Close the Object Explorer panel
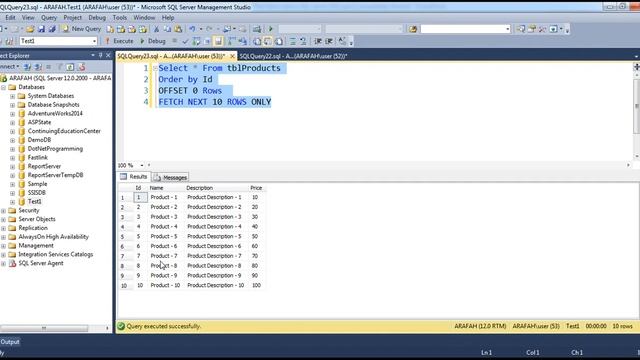This screenshot has width=640, height=360. click(108, 55)
